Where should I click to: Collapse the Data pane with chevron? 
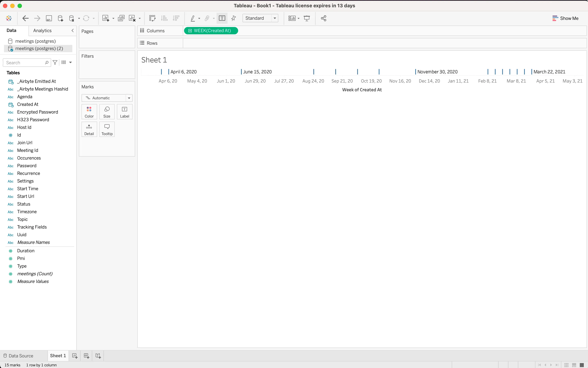[x=72, y=30]
